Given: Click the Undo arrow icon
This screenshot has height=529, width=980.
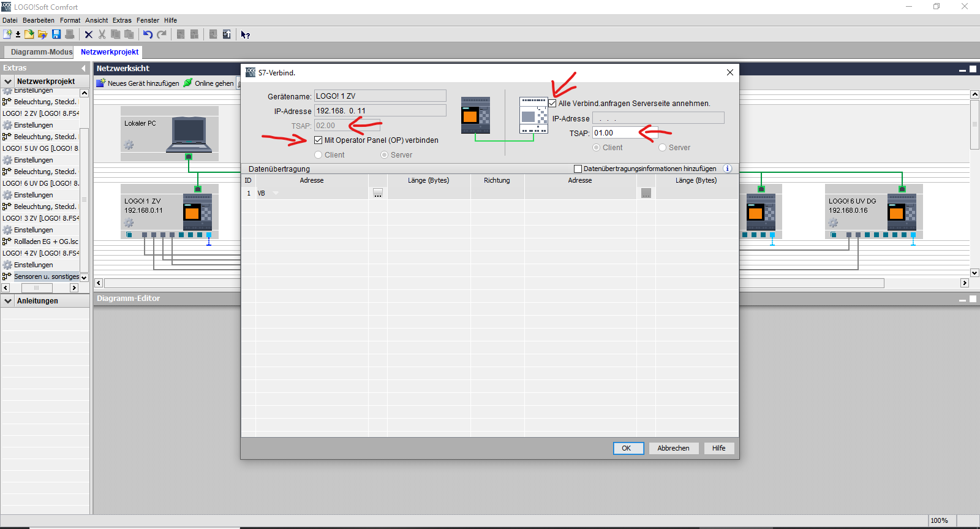Looking at the screenshot, I should click(x=148, y=34).
